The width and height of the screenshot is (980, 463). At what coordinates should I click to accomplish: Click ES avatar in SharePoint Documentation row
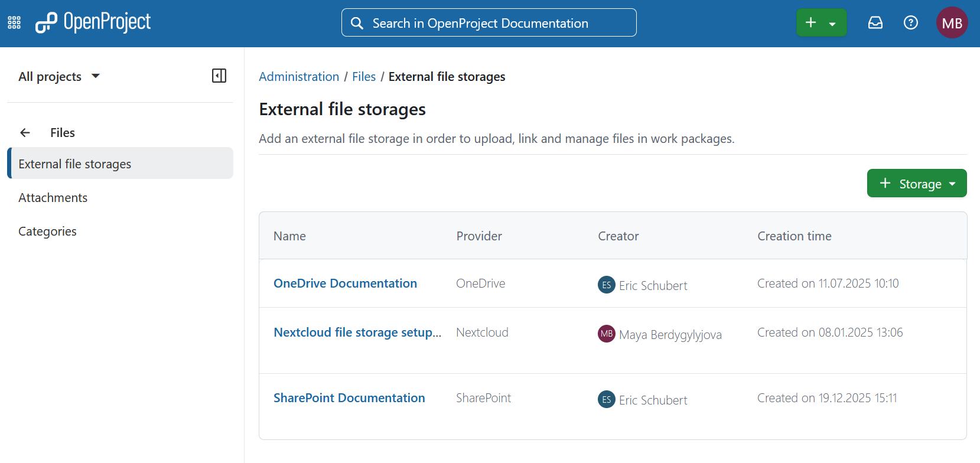607,400
